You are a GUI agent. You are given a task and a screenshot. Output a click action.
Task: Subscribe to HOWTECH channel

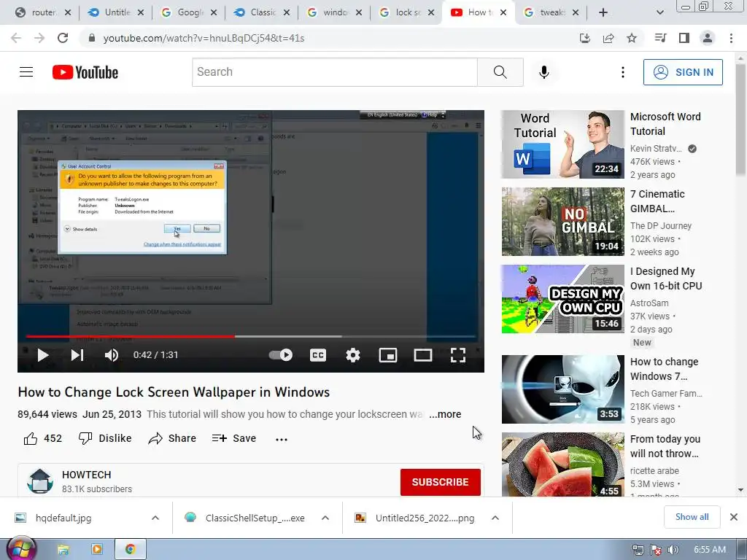[440, 482]
